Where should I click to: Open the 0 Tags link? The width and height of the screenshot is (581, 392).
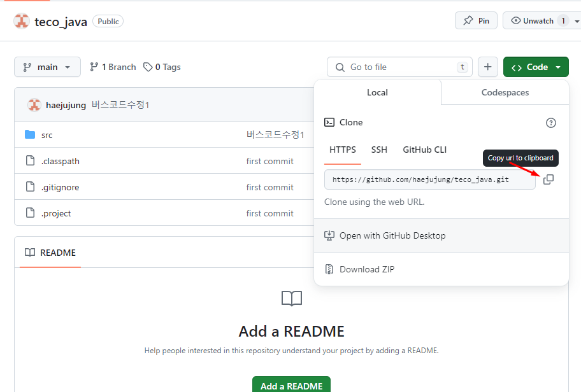click(x=162, y=67)
